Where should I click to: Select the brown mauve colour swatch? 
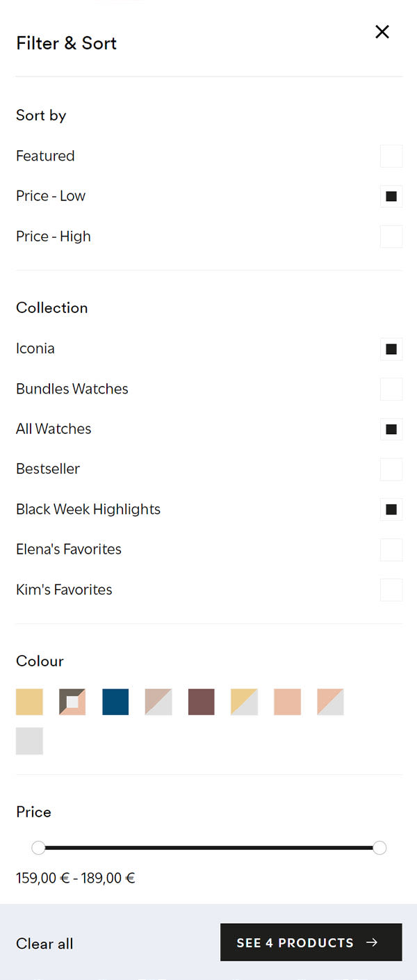[x=202, y=702]
